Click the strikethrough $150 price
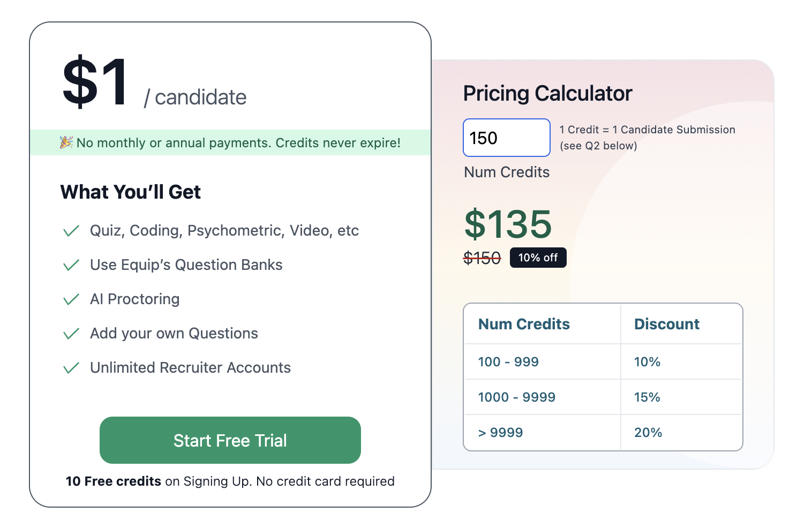The width and height of the screenshot is (812, 528). (482, 258)
